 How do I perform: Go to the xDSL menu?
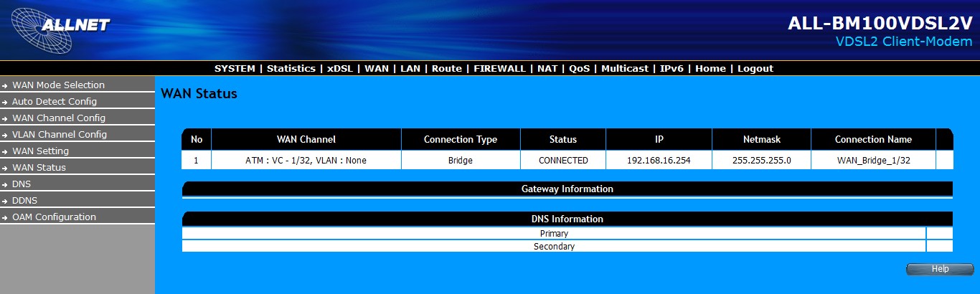340,69
